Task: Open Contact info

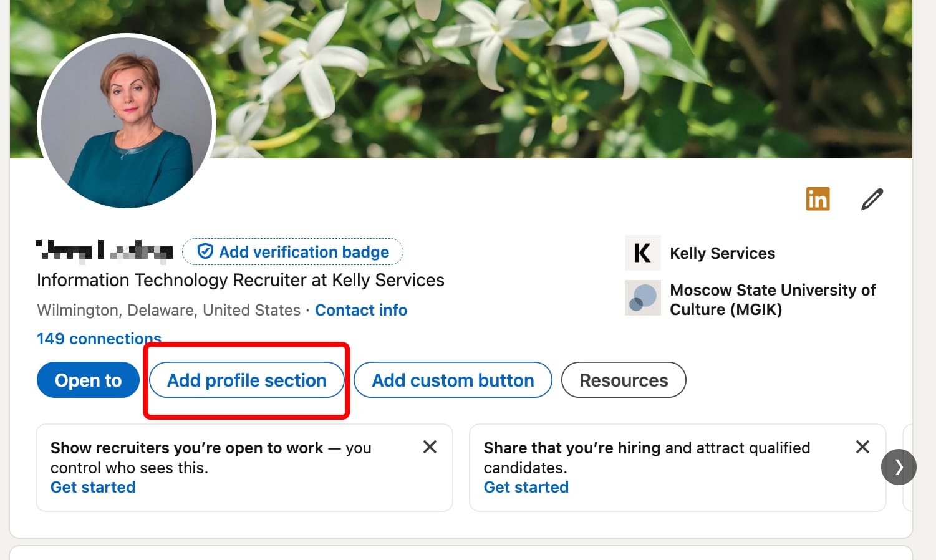Action: pos(361,310)
